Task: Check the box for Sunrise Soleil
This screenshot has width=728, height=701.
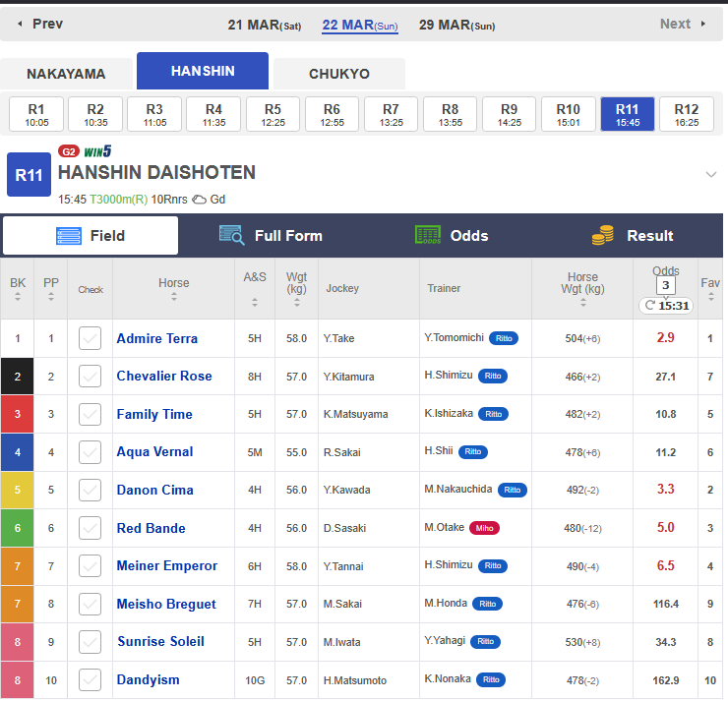Action: (91, 642)
